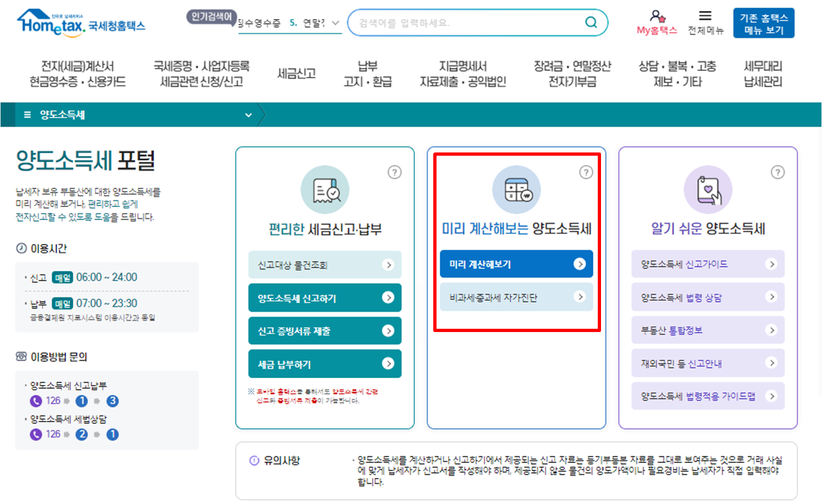Click the calculator icon on 미리 계산해보는 양도소득세 card
This screenshot has width=822, height=504.
tap(516, 189)
